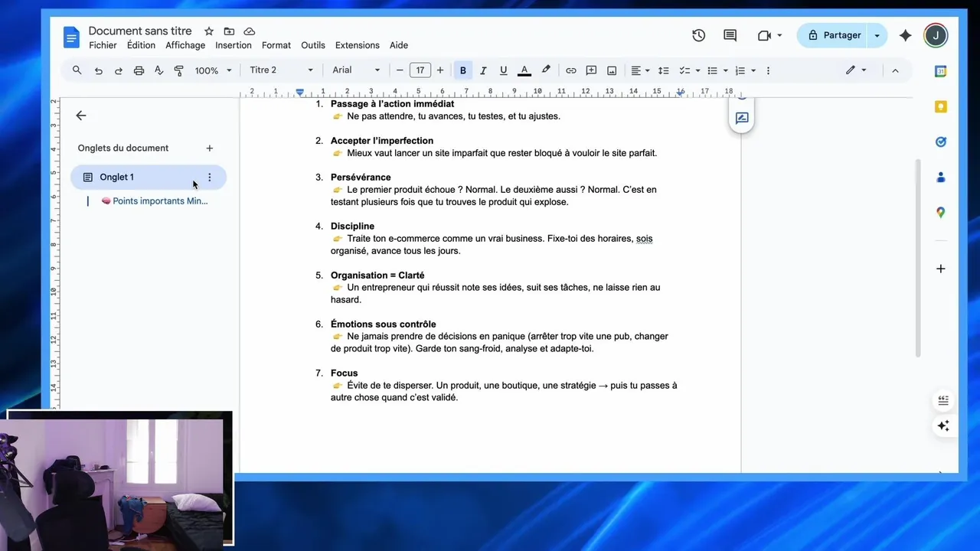This screenshot has width=980, height=551.
Task: Open more toolbar options
Action: tap(768, 70)
